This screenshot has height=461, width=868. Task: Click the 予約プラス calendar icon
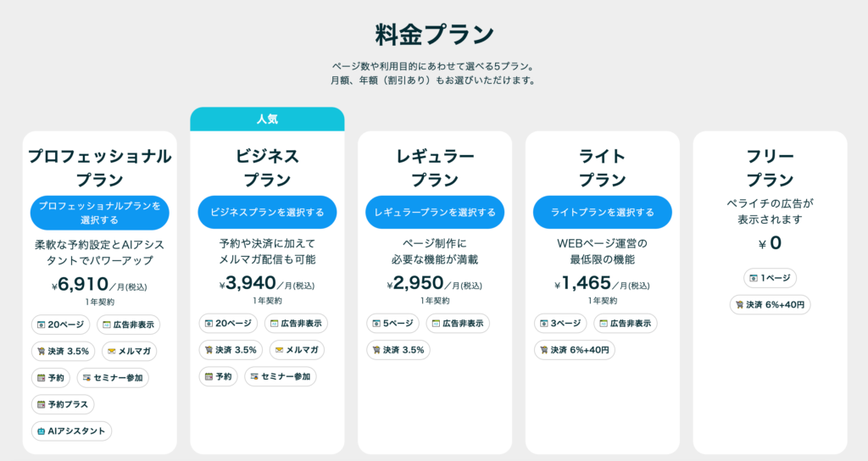pos(41,404)
